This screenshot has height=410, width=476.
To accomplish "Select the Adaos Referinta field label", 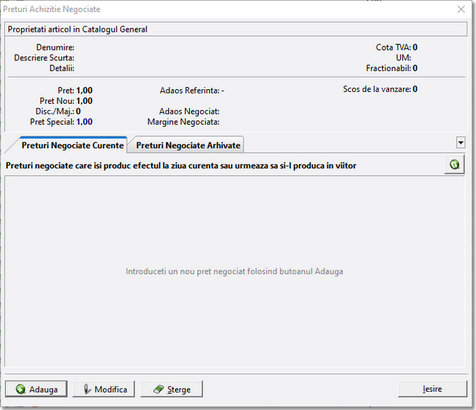I will point(189,90).
